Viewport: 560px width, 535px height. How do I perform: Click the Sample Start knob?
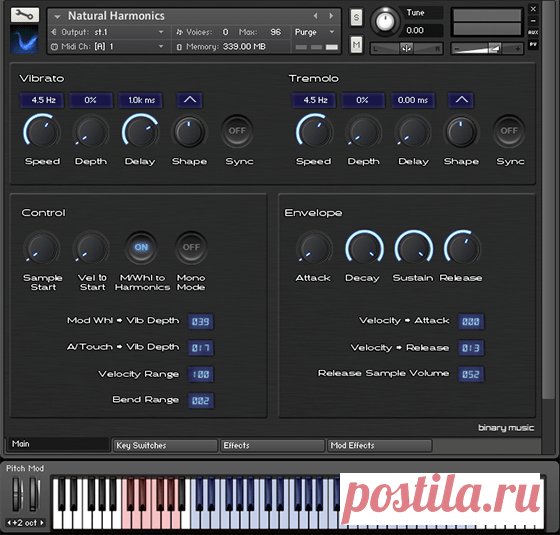click(x=42, y=248)
